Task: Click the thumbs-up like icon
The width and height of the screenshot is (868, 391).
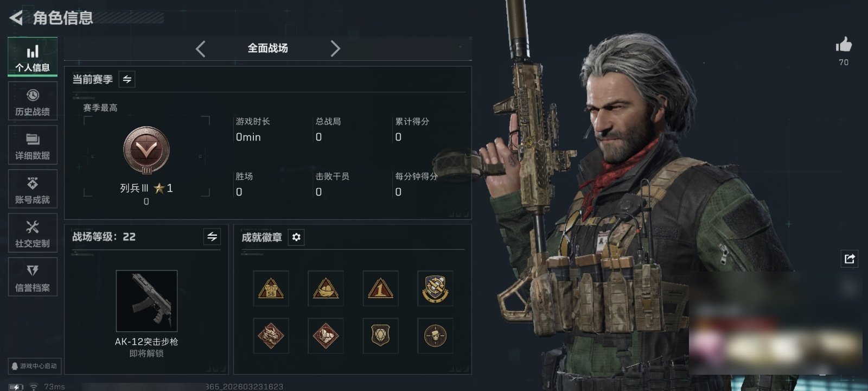Action: tap(844, 45)
